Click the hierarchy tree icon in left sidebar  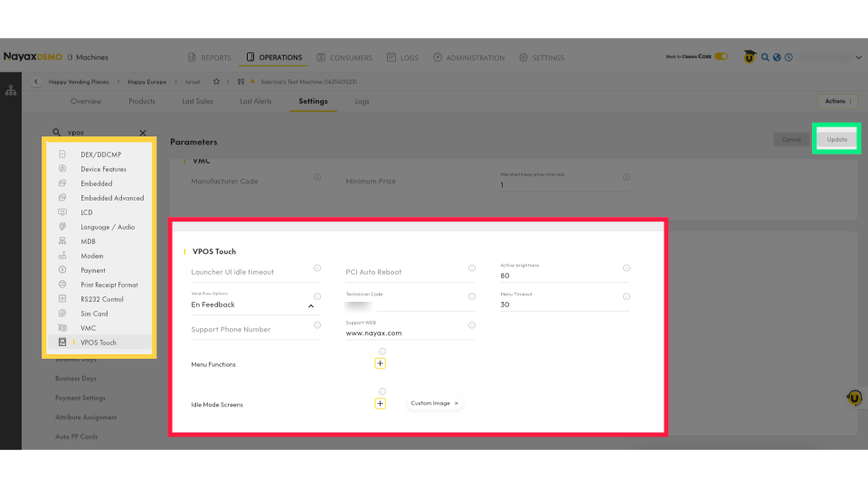pos(11,90)
